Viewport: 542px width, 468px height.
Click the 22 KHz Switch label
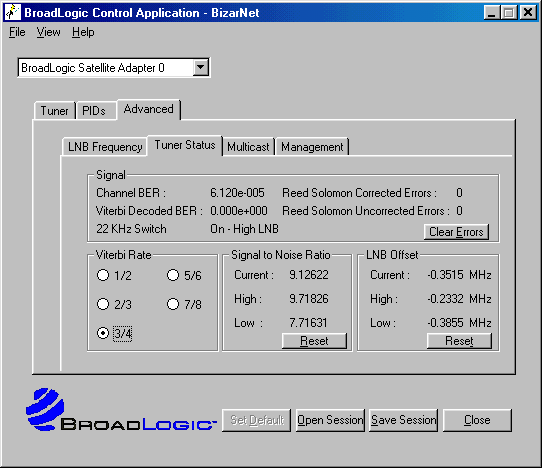pos(131,229)
